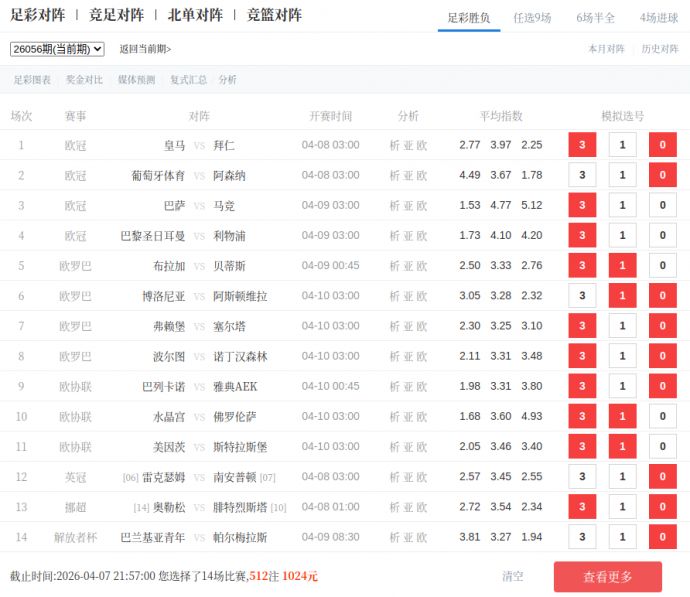The height and width of the screenshot is (597, 690).
Task: Open the 历史对阵 link
Action: (659, 49)
